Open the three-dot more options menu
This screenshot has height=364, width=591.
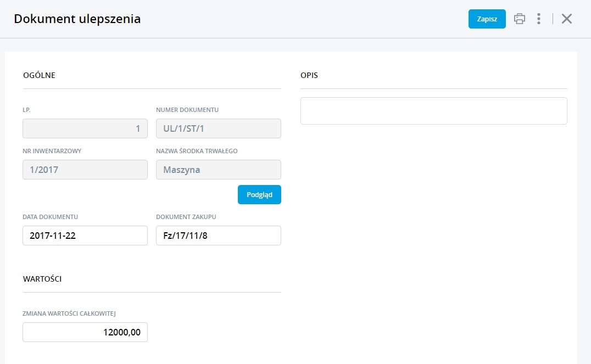point(539,19)
